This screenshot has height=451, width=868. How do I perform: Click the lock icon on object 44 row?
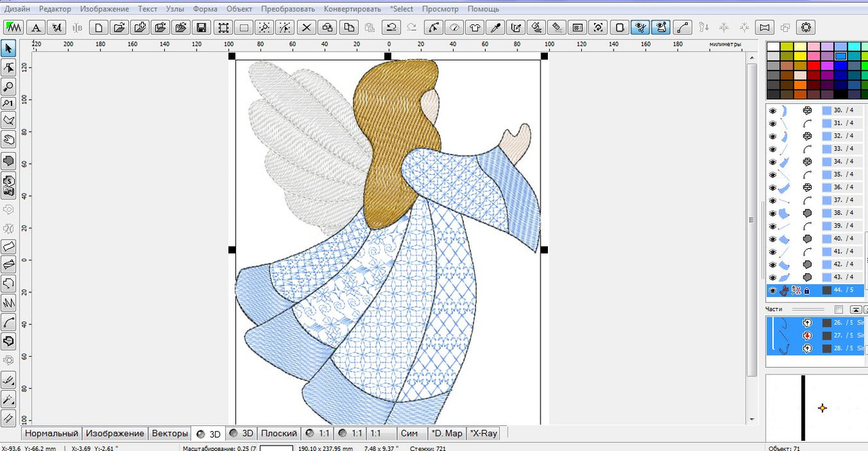807,290
